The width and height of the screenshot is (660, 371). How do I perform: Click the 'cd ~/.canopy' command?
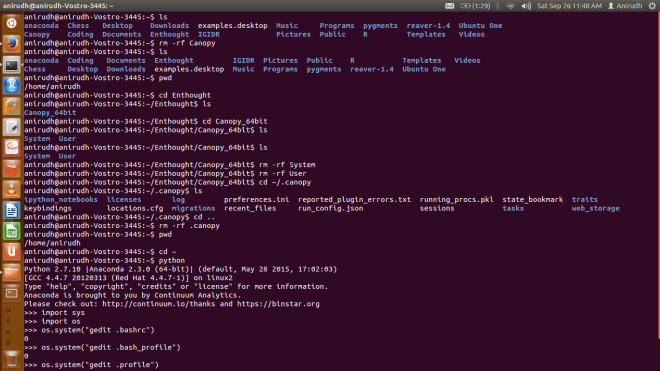[x=285, y=182]
